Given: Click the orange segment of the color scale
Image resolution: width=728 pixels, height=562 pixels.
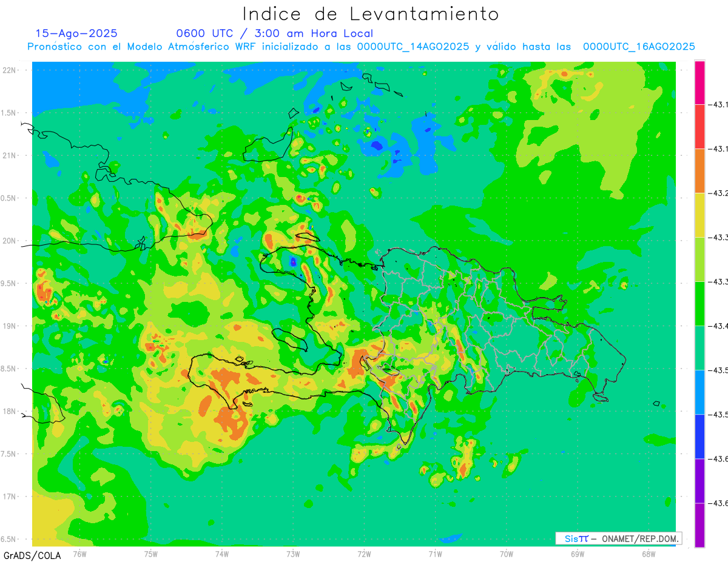Looking at the screenshot, I should point(699,171).
